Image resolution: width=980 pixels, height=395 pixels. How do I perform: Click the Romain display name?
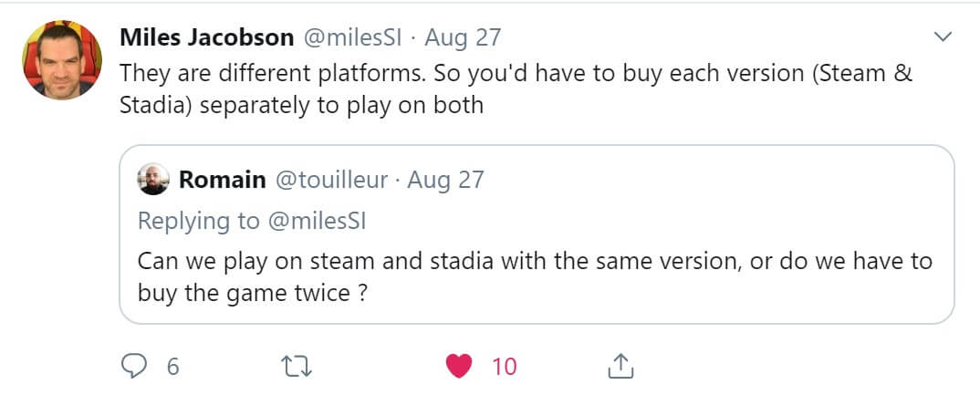coord(222,180)
